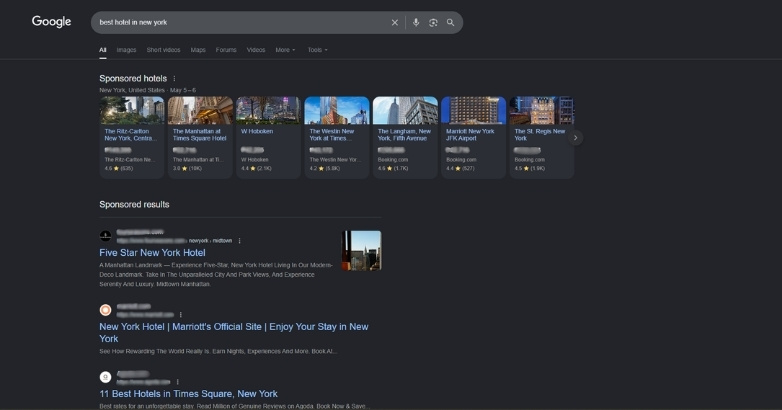Screen dimensions: 782x410
Task: Click Booking.com under The St. Regis card
Action: tap(529, 160)
